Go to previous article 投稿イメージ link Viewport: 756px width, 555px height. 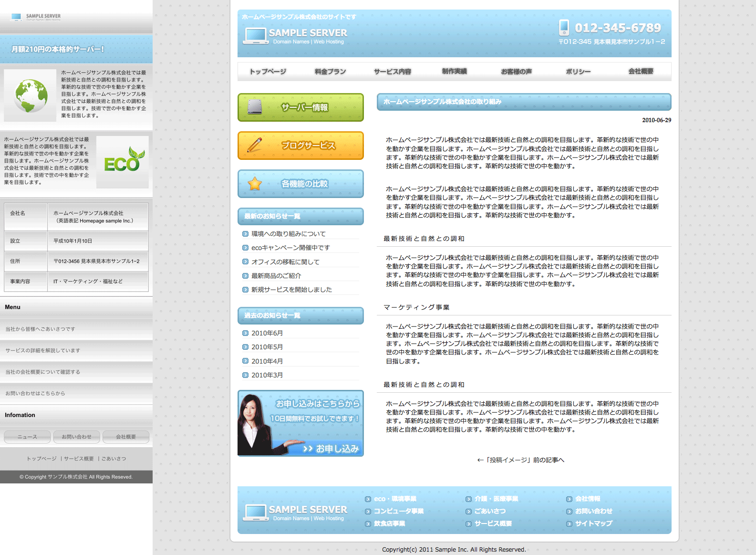coord(520,460)
